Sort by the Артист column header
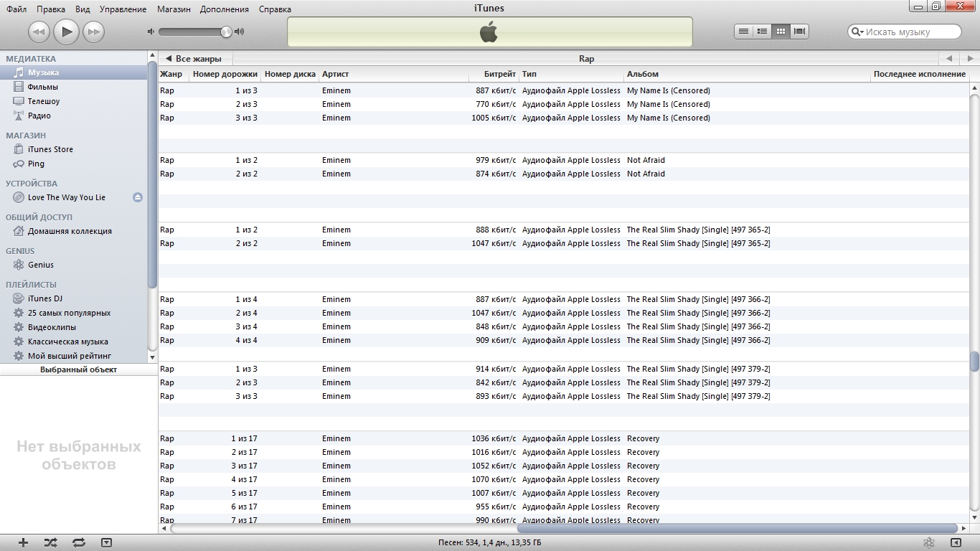The image size is (980, 551). (x=393, y=74)
